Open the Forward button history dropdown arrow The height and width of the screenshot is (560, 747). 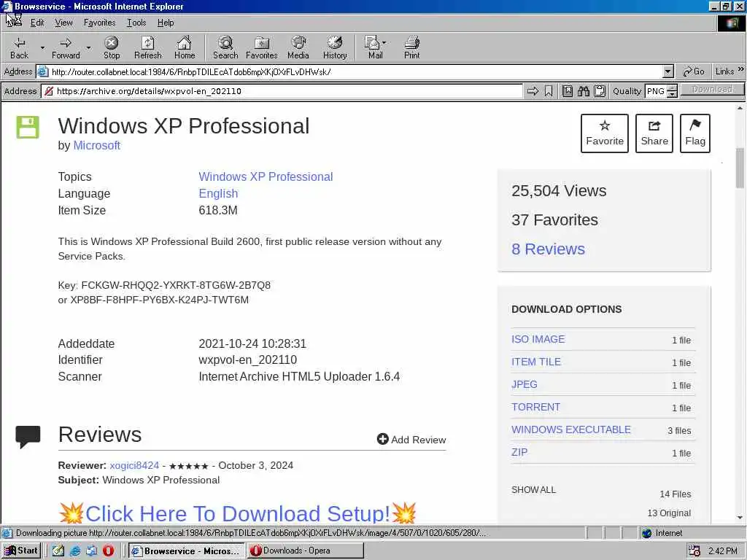coord(88,47)
